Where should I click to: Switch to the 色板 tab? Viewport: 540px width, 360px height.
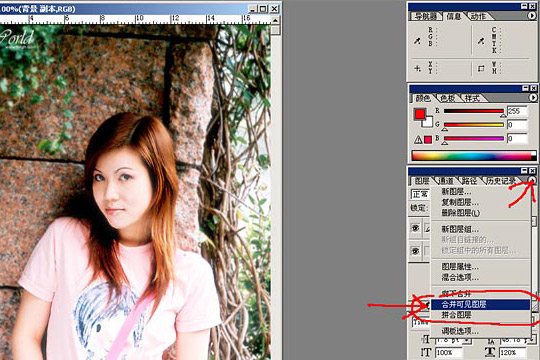pos(447,98)
